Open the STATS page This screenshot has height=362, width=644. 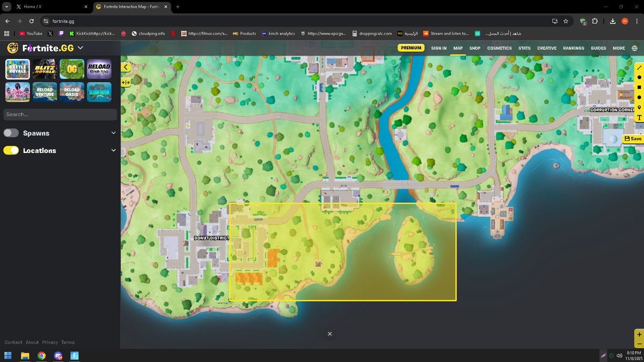(524, 48)
